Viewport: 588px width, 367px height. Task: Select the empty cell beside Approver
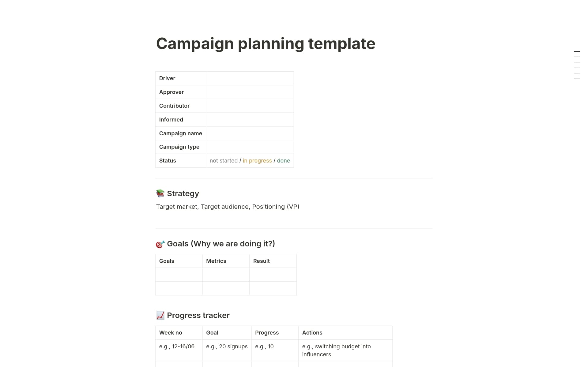(250, 92)
